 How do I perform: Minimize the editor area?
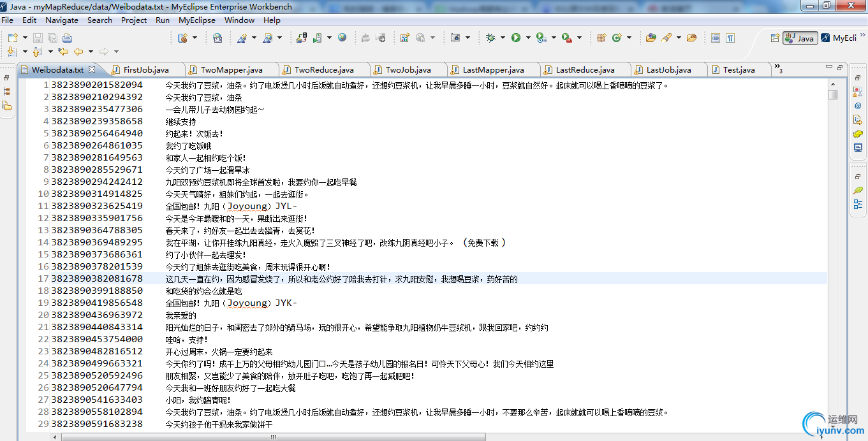pyautogui.click(x=829, y=67)
